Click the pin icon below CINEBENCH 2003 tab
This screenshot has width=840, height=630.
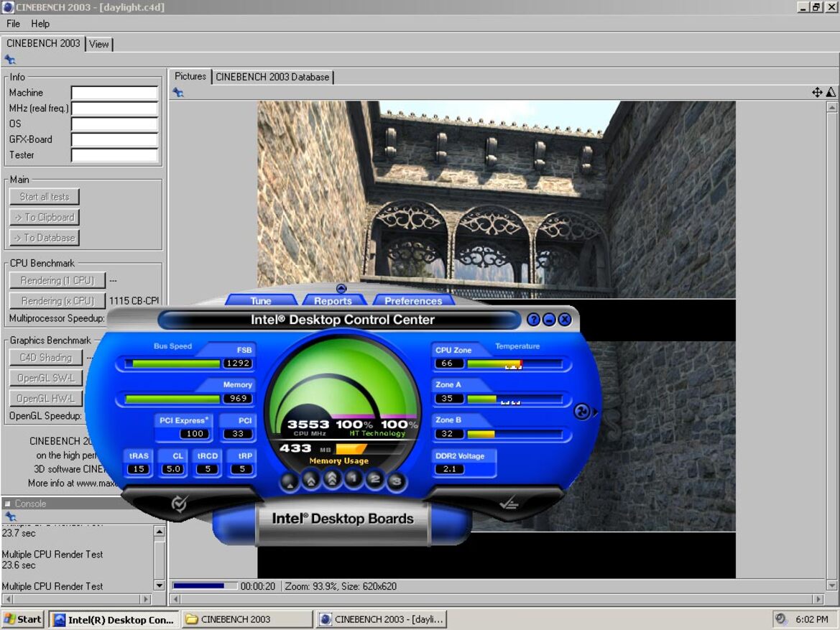coord(9,60)
